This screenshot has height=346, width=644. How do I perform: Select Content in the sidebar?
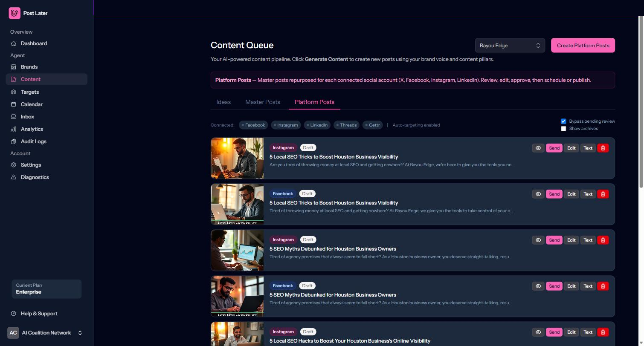[x=46, y=79]
